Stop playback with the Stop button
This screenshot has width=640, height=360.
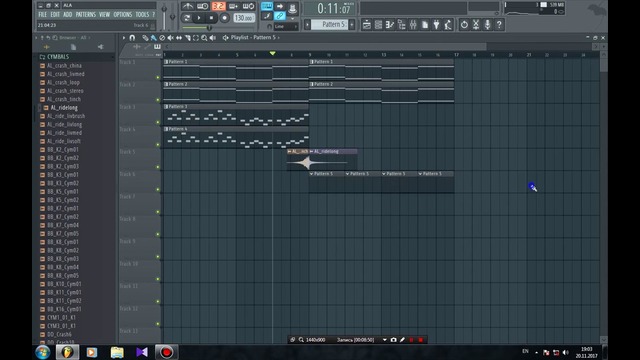(x=211, y=18)
